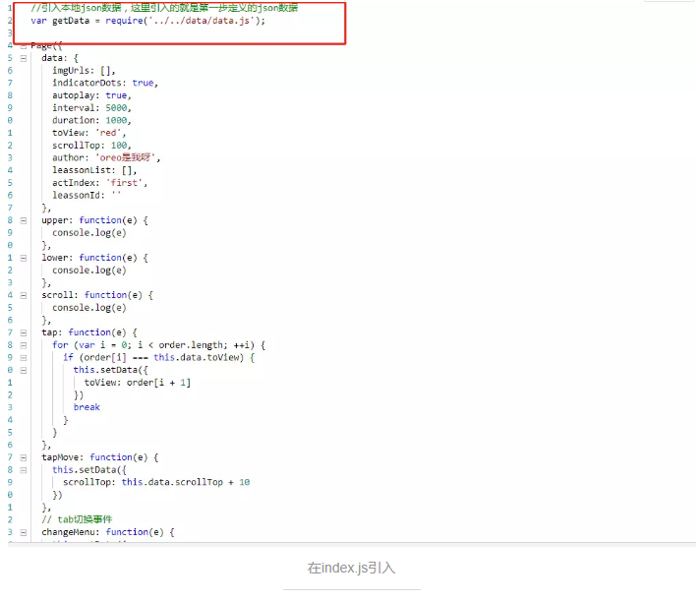Collapse the data: { object block
The height and width of the screenshot is (602, 700).
22,58
